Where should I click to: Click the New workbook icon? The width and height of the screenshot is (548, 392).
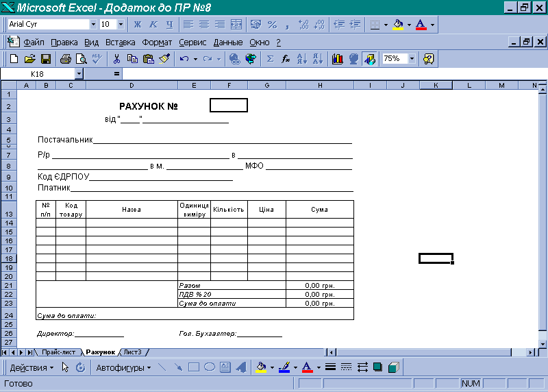(x=14, y=59)
